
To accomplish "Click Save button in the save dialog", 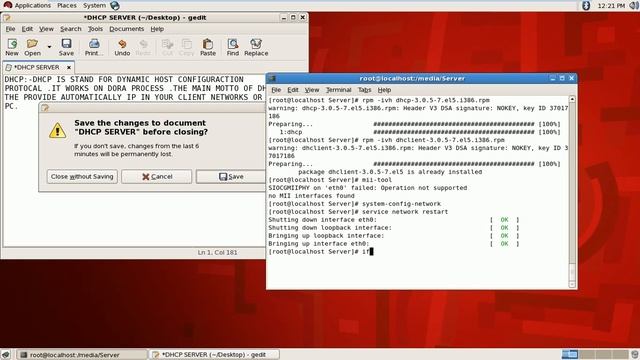I will 231,176.
